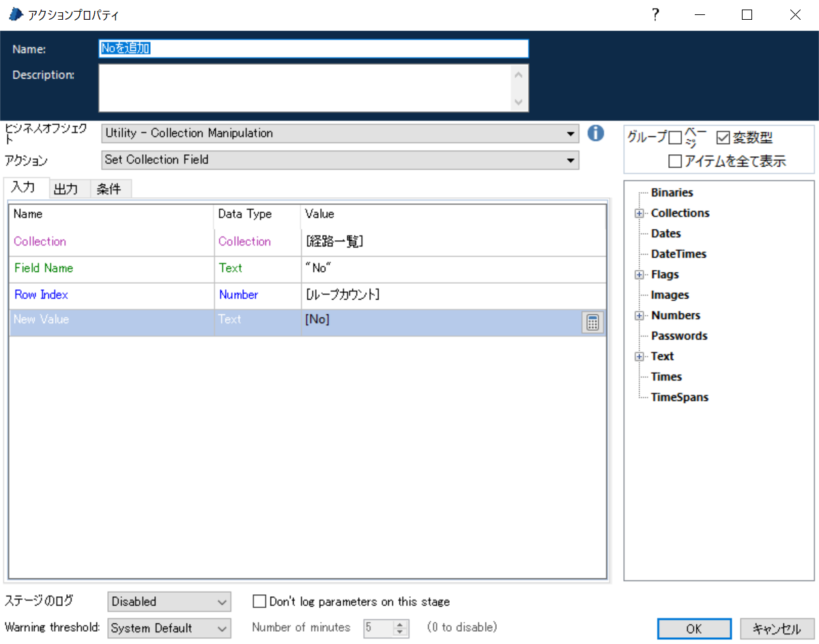Expand the Collections tree node
Image resolution: width=819 pixels, height=644 pixels.
tap(640, 214)
